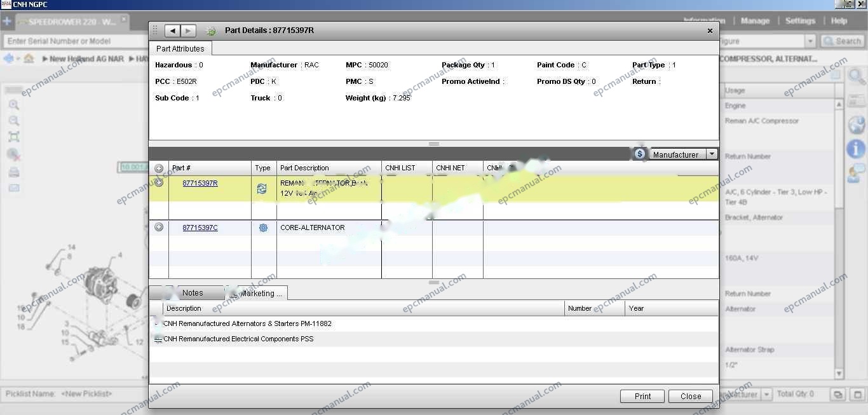Viewport: 868px width, 415px height.
Task: Click the marketing Number column header
Action: tap(595, 308)
